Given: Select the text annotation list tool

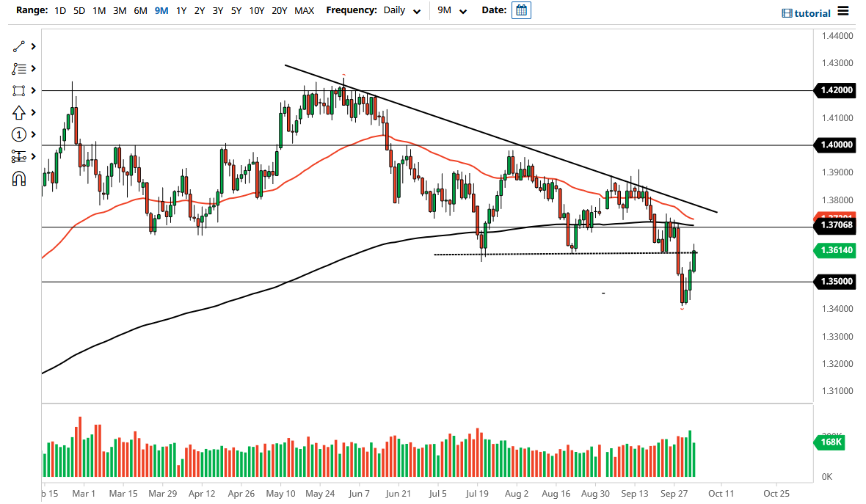Looking at the screenshot, I should click(x=19, y=68).
